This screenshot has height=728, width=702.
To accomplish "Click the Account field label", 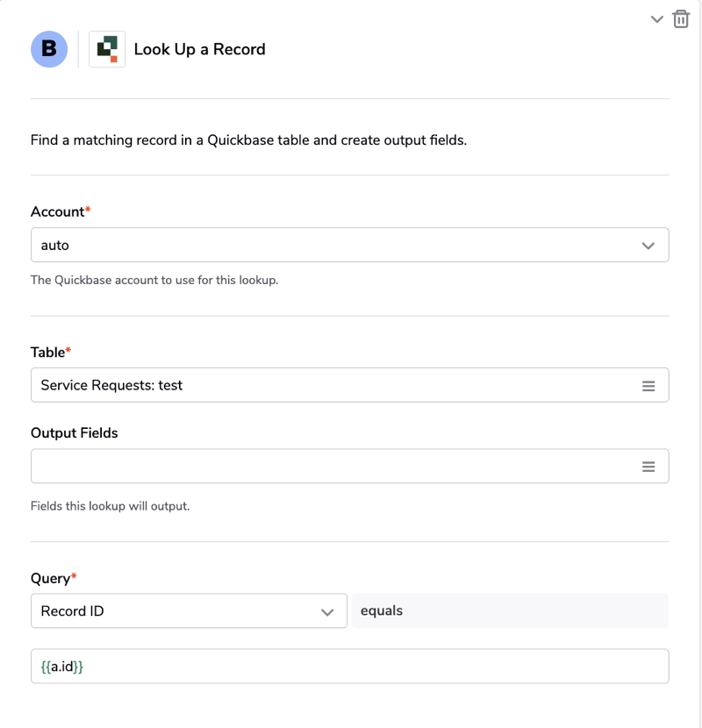I will (58, 211).
